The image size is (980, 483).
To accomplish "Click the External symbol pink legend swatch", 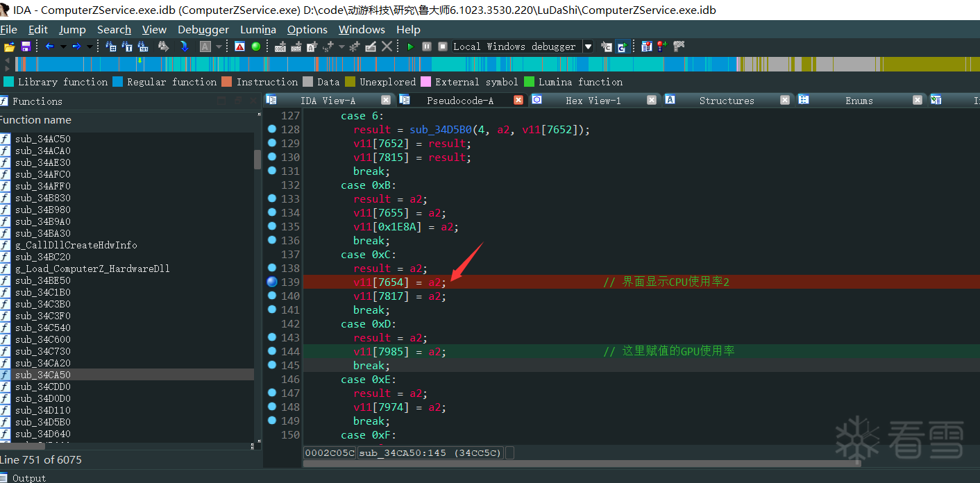I will [426, 82].
